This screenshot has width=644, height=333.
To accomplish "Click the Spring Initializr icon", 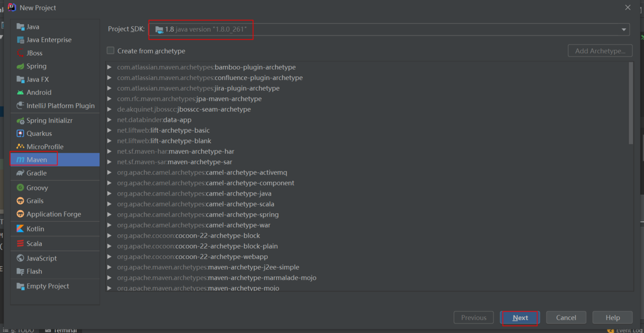I will pos(20,120).
